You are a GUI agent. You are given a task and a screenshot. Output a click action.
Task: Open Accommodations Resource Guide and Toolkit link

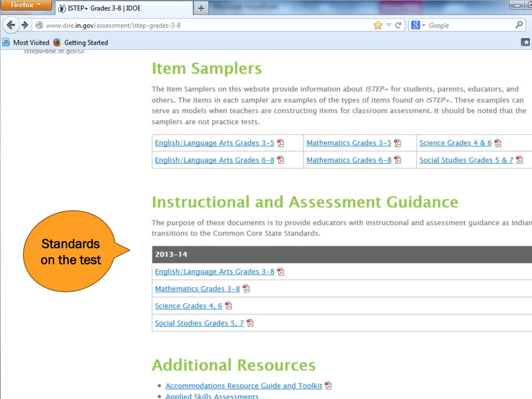point(244,386)
